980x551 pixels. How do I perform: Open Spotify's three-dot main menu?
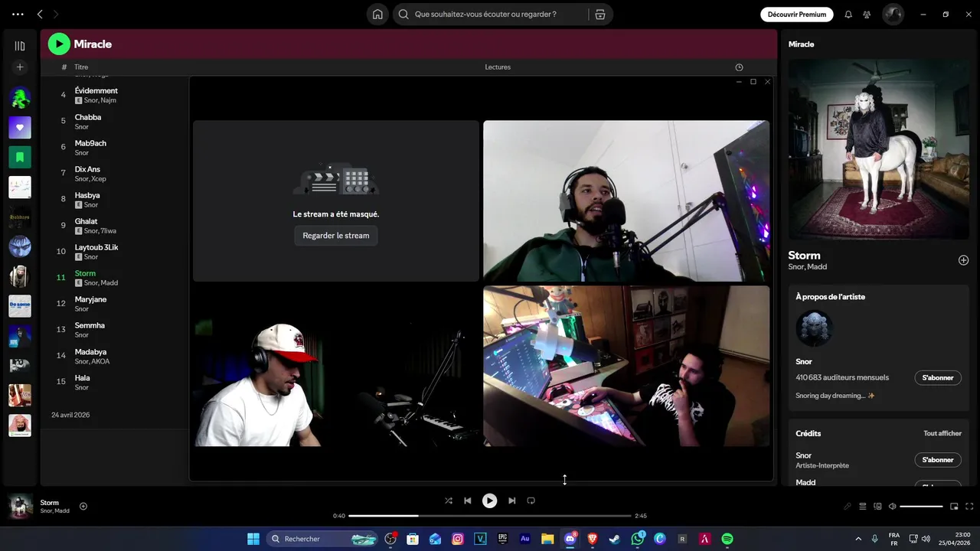coord(18,14)
